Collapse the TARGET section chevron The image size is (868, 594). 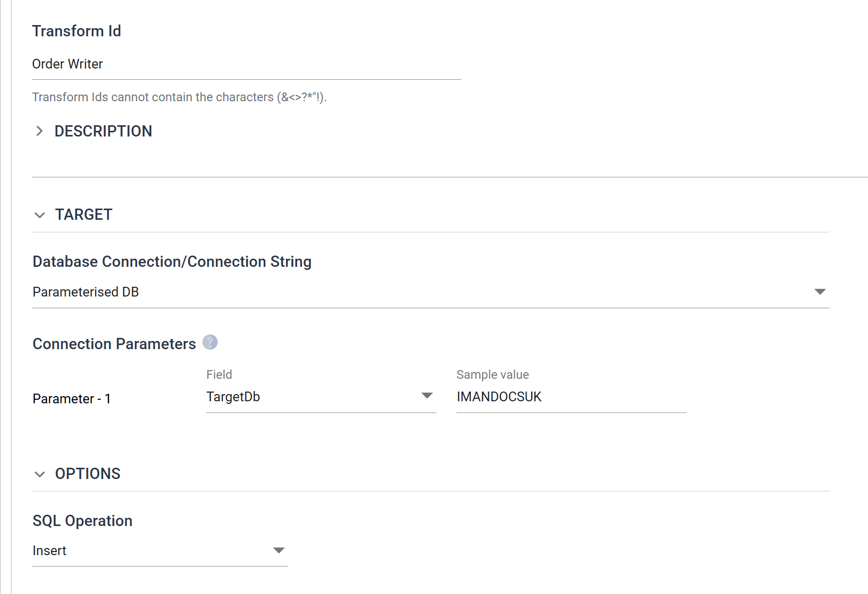click(x=39, y=215)
